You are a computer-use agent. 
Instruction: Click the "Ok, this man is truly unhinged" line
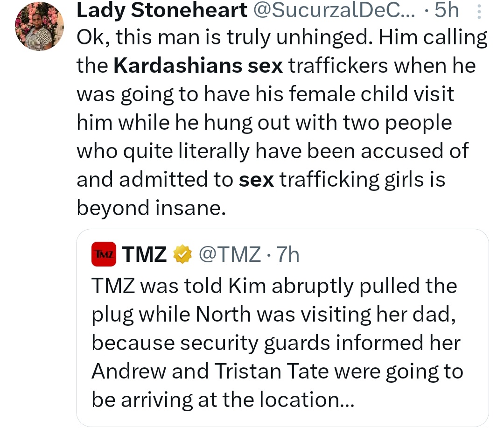[282, 37]
